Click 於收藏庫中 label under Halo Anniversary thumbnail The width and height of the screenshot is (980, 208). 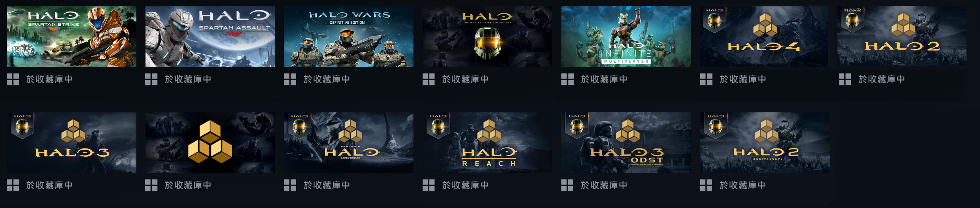coord(327,185)
